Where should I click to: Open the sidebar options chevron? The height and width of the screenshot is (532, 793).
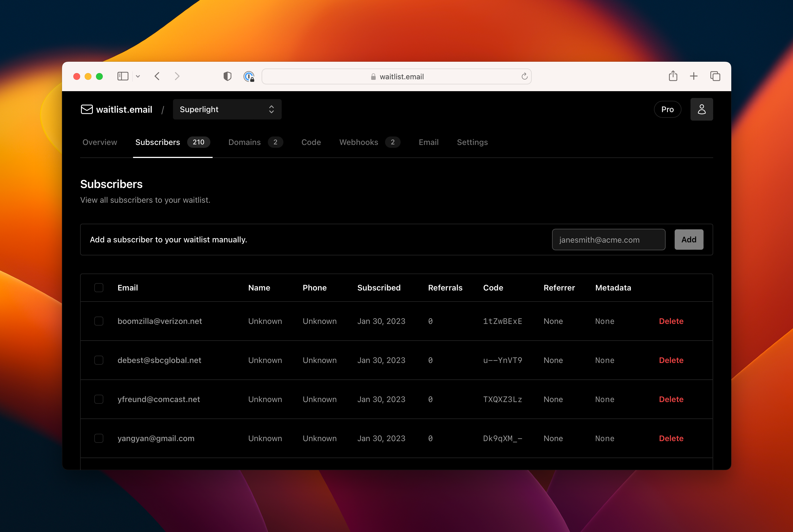coord(138,76)
